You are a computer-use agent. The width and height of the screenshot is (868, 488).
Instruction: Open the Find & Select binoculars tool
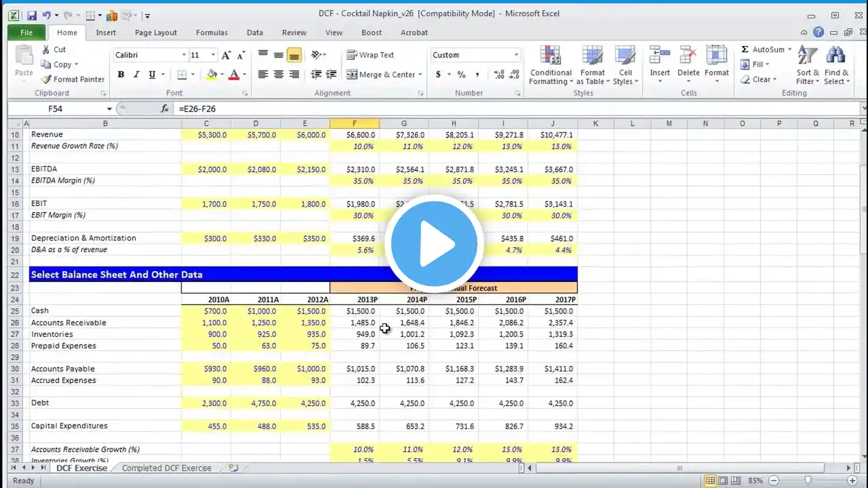coord(836,65)
